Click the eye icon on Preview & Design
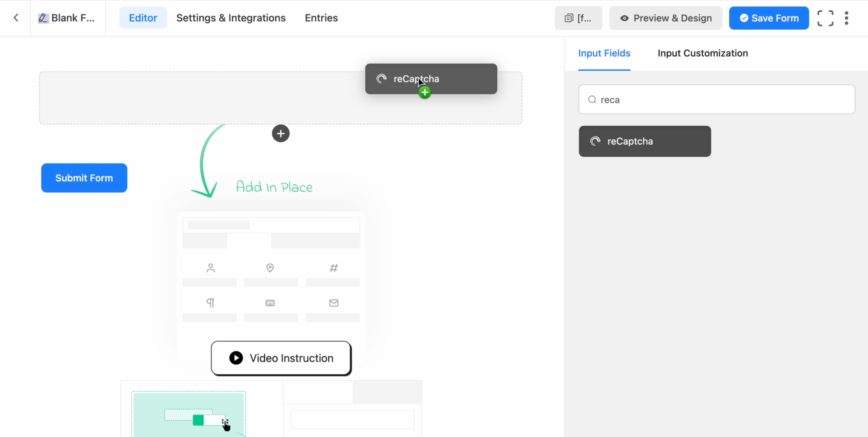Screen dimensions: 868x437 coord(624,18)
